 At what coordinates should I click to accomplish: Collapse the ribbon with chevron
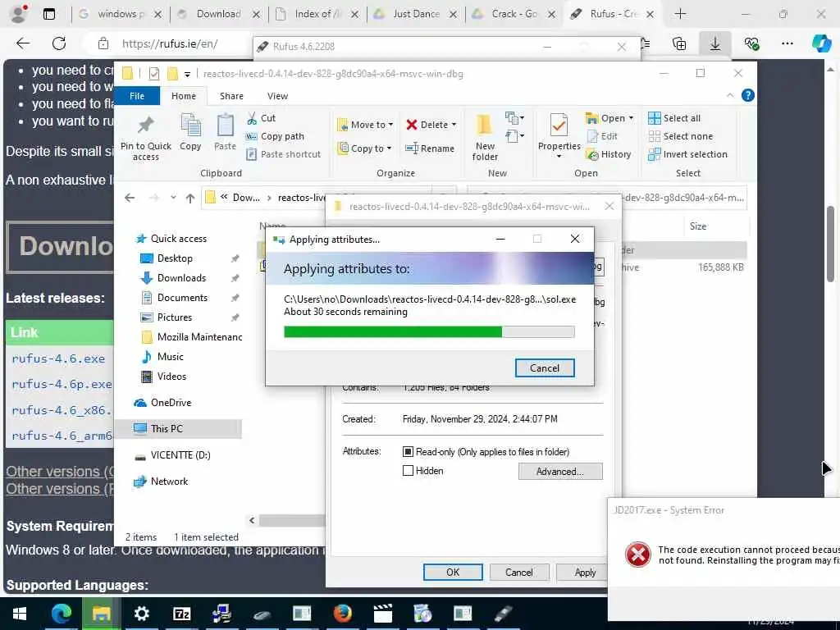click(x=729, y=95)
